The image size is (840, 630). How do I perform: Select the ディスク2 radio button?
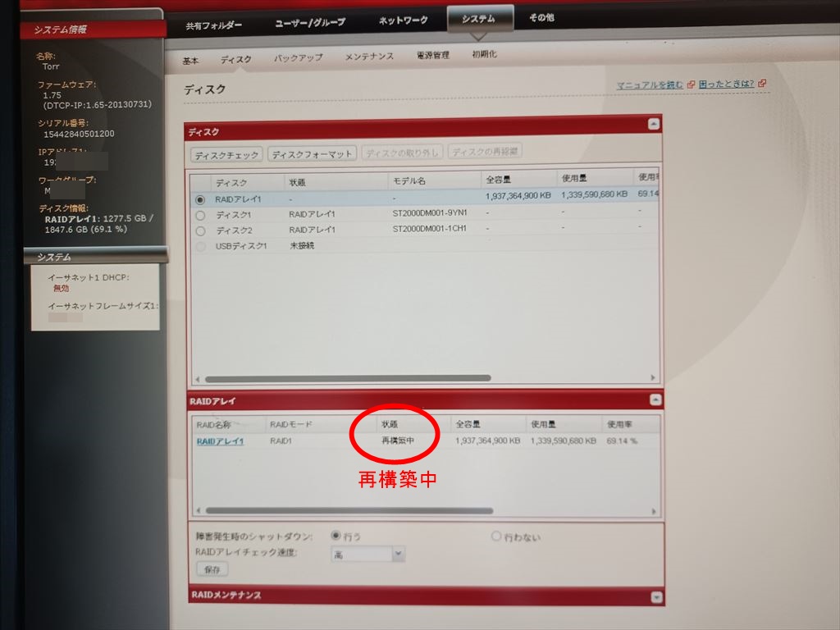click(x=199, y=231)
